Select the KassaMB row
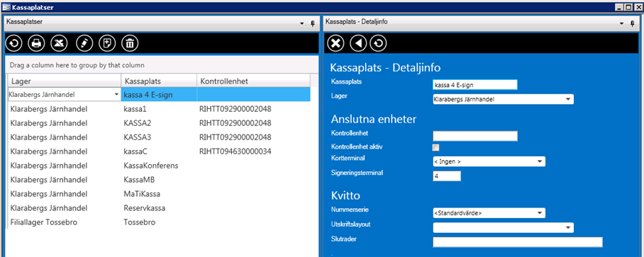This screenshot has height=257, width=644. 159,180
